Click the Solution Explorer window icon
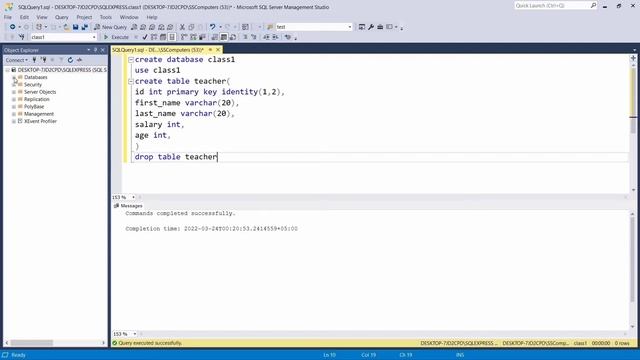Image resolution: width=640 pixels, height=360 pixels. (x=362, y=27)
